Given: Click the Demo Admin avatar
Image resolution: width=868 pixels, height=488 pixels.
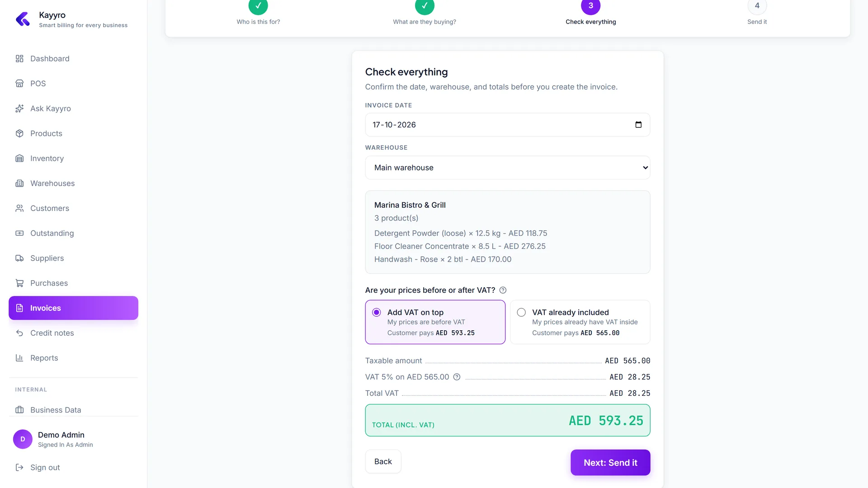Looking at the screenshot, I should tap(23, 439).
